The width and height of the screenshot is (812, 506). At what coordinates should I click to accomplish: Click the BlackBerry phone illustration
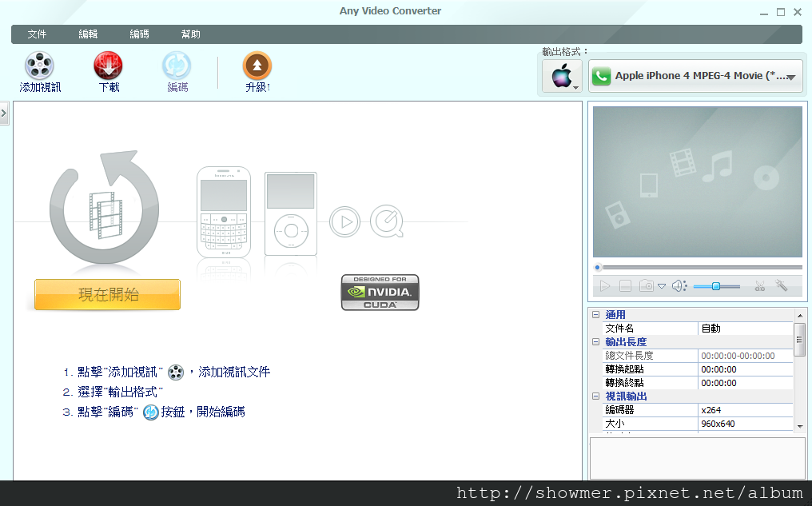(224, 212)
